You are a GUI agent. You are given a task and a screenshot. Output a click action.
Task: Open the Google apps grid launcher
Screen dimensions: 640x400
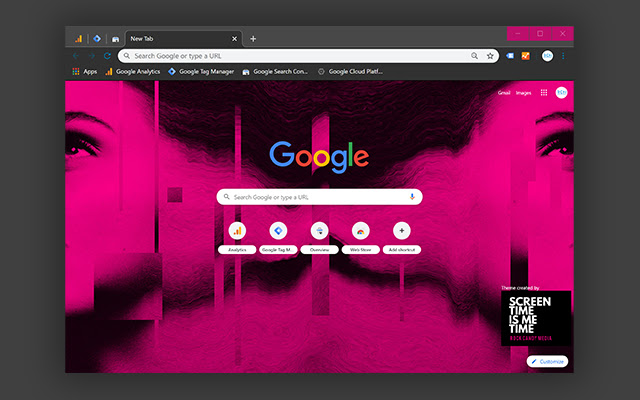coord(544,93)
